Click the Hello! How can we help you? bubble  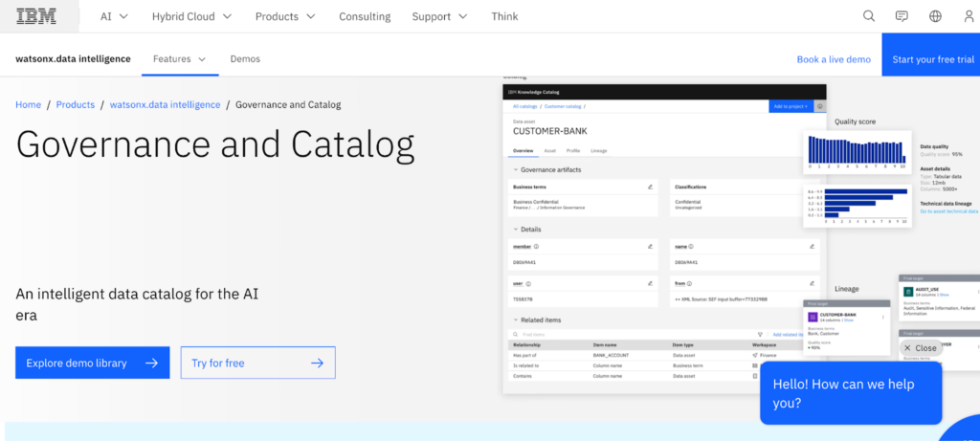click(851, 393)
